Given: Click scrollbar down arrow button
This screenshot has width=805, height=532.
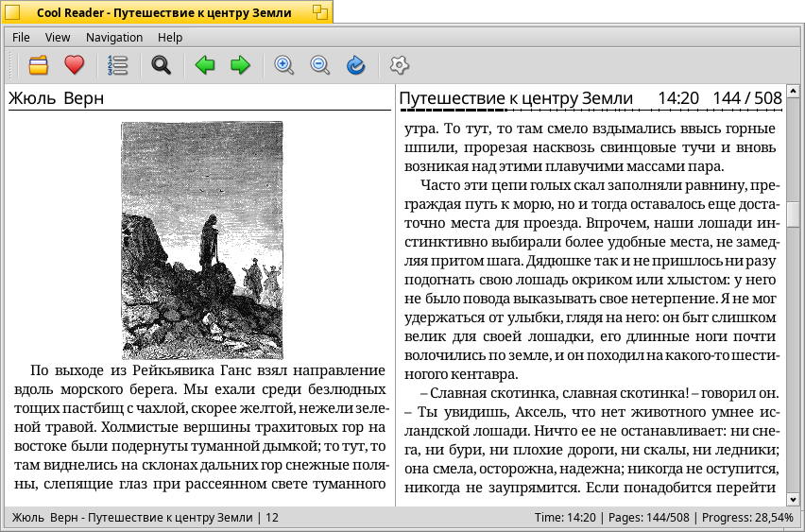Looking at the screenshot, I should click(x=794, y=499).
